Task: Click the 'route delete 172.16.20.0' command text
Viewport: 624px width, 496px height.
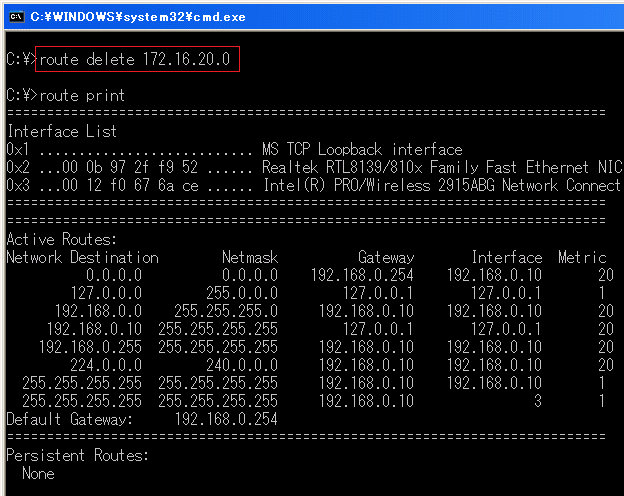Action: pos(135,59)
